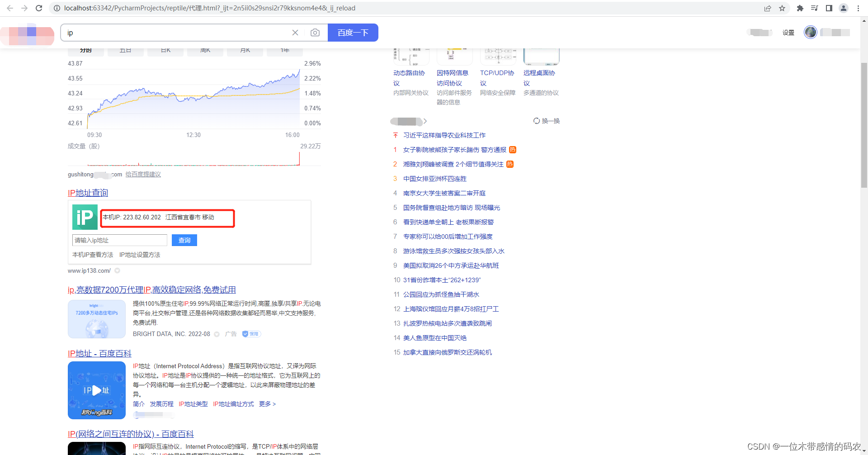Click the page vertical scrollbar thumb
This screenshot has width=868, height=455.
coord(864,125)
